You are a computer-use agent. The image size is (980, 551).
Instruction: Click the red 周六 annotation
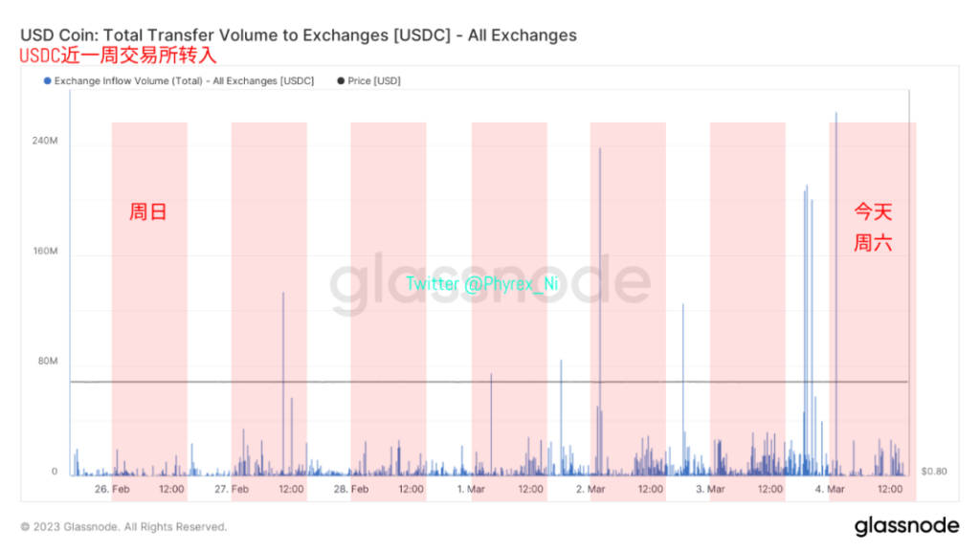(x=873, y=243)
